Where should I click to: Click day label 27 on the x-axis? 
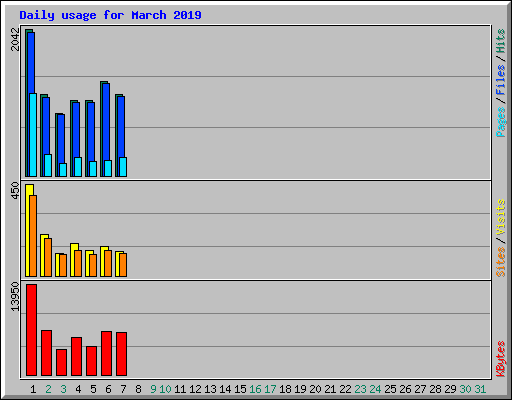pyautogui.click(x=420, y=389)
